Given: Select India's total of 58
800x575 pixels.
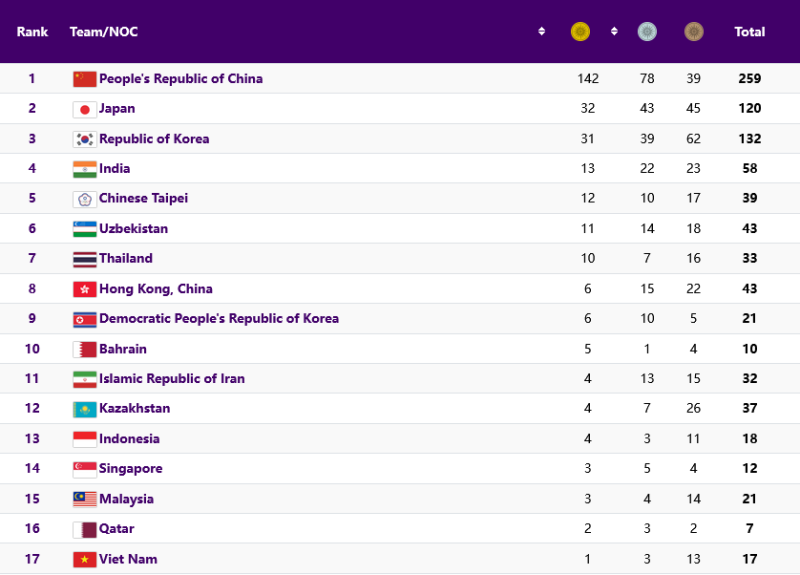Looking at the screenshot, I should pos(749,168).
